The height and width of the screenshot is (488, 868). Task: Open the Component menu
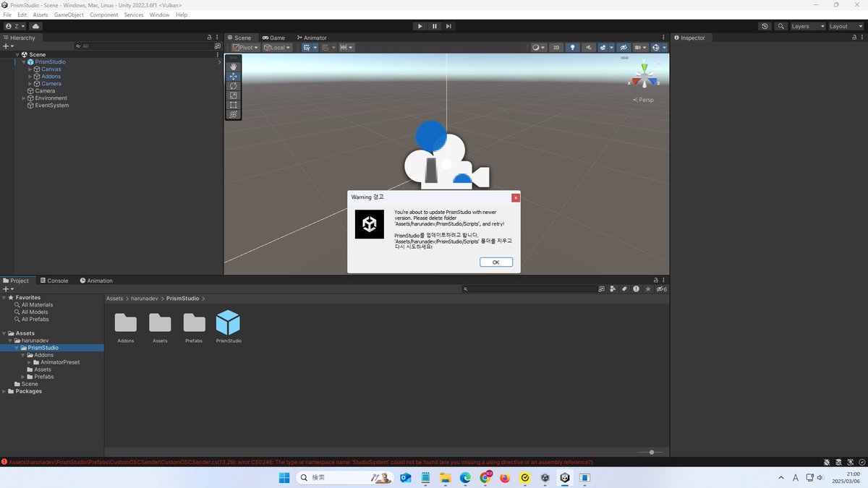pyautogui.click(x=103, y=14)
